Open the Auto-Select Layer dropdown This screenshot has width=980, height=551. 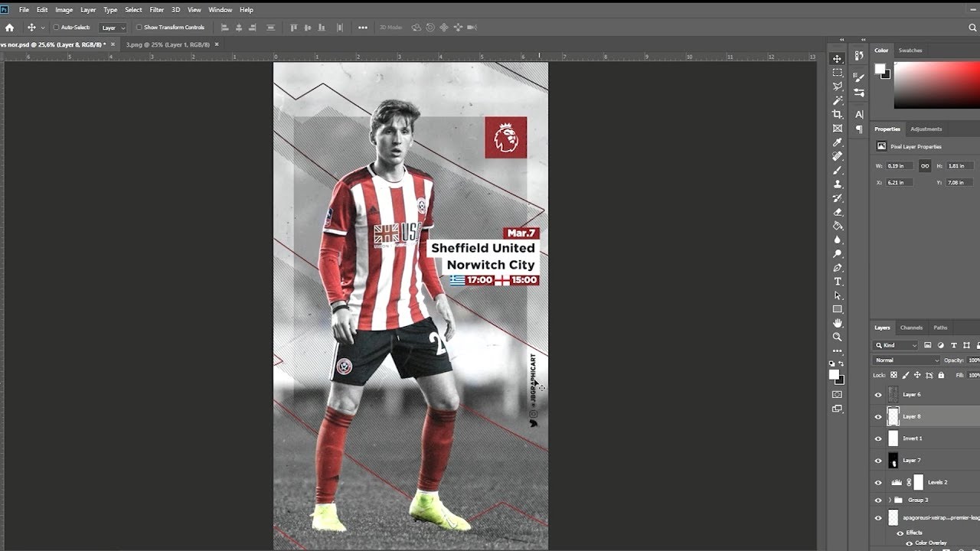click(x=113, y=28)
